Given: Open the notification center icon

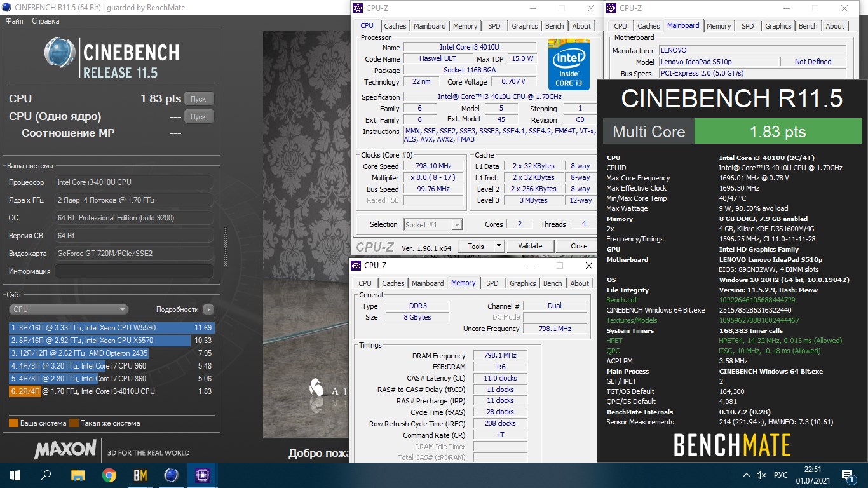Looking at the screenshot, I should tap(848, 475).
